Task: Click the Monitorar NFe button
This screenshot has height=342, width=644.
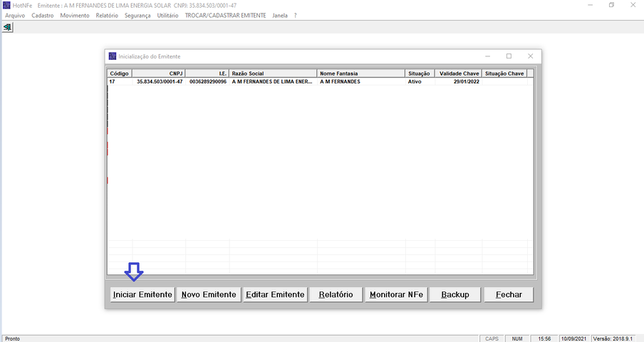Action: pos(397,295)
